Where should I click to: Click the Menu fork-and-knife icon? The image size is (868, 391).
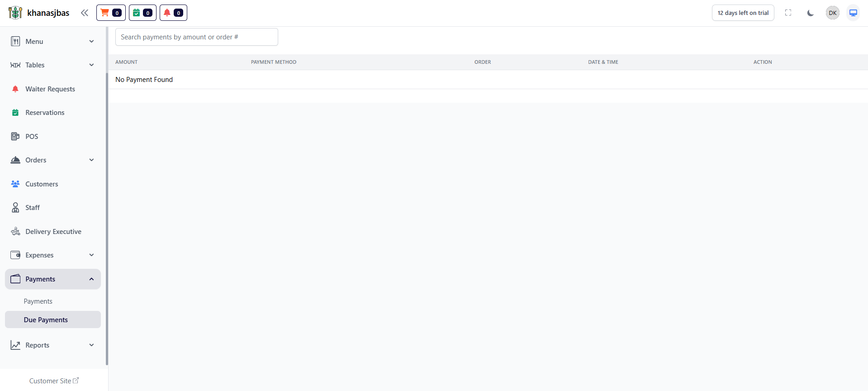[x=15, y=41]
